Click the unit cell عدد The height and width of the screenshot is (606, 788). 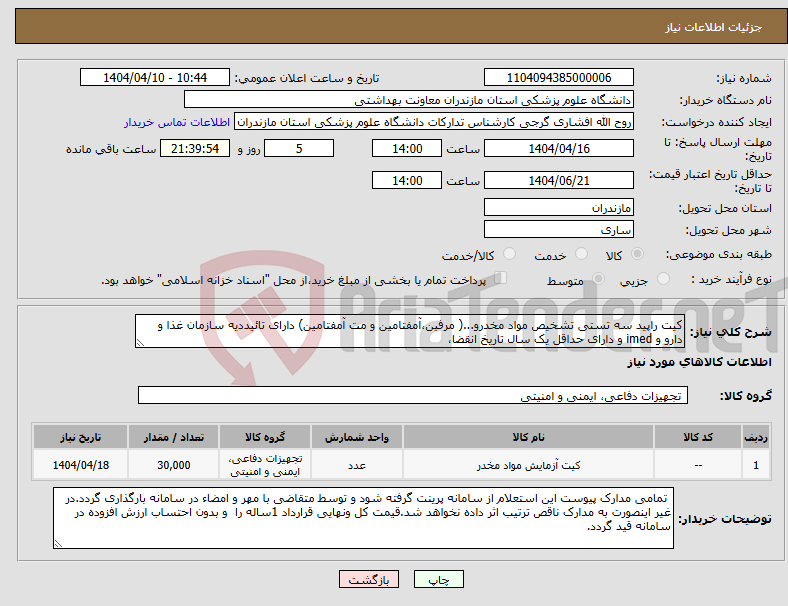[x=357, y=465]
